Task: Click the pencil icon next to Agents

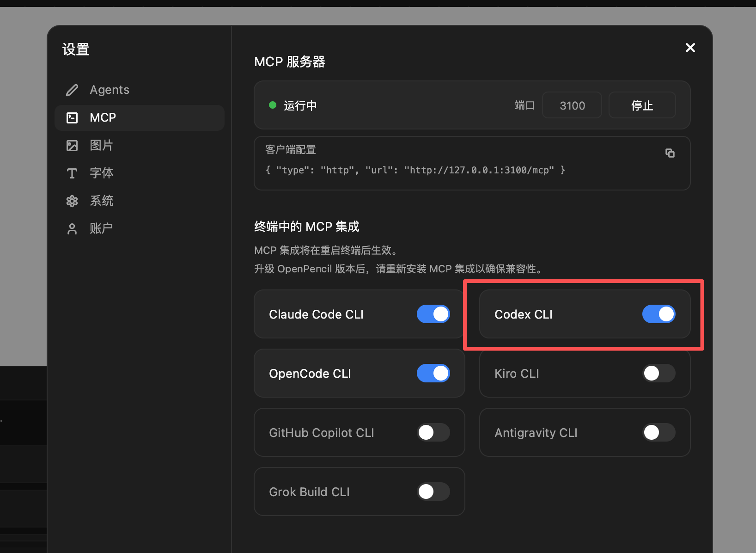Action: tap(72, 90)
